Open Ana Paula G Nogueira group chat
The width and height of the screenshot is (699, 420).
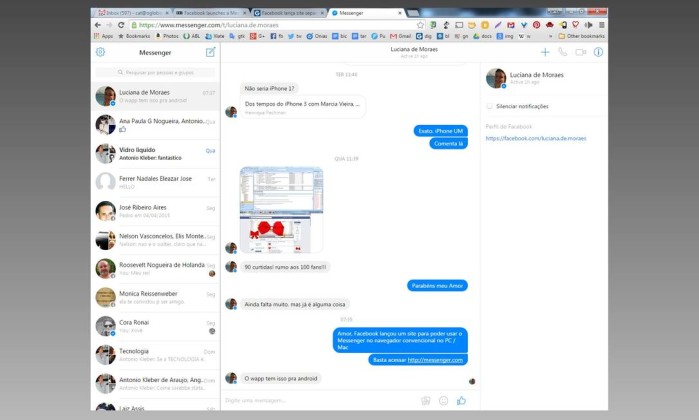coord(155,125)
